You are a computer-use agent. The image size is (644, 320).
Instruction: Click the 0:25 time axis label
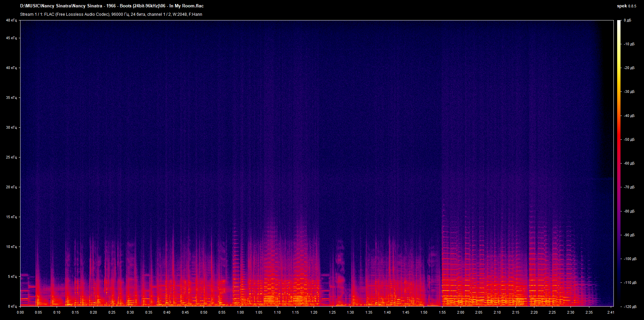(112, 312)
